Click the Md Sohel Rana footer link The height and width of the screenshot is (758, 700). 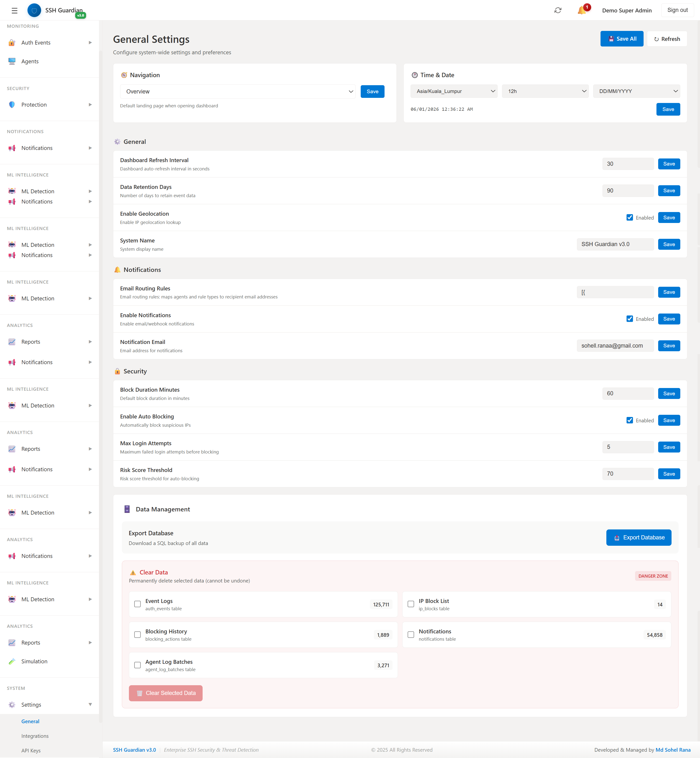[x=673, y=750]
